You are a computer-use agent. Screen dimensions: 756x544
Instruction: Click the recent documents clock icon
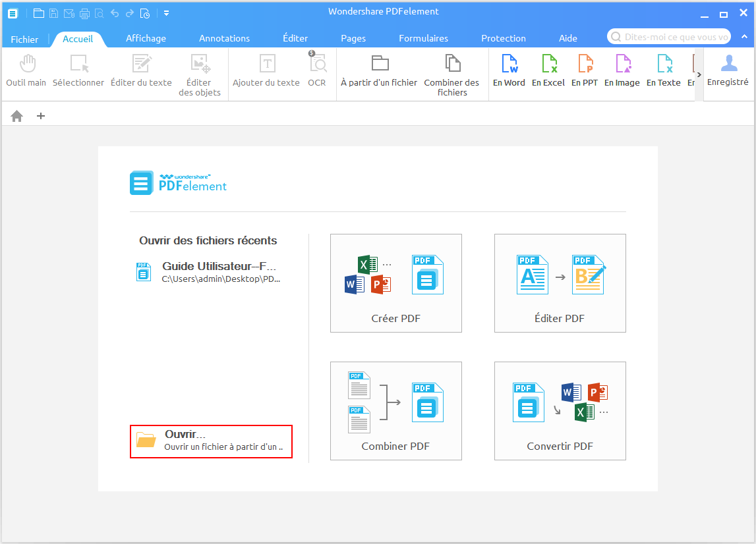(x=144, y=13)
